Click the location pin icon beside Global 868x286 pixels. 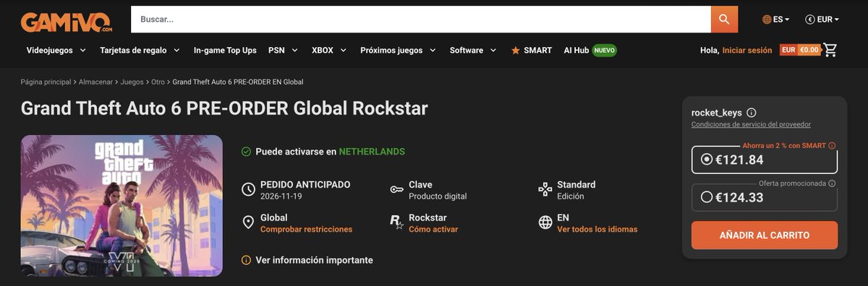coord(248,222)
